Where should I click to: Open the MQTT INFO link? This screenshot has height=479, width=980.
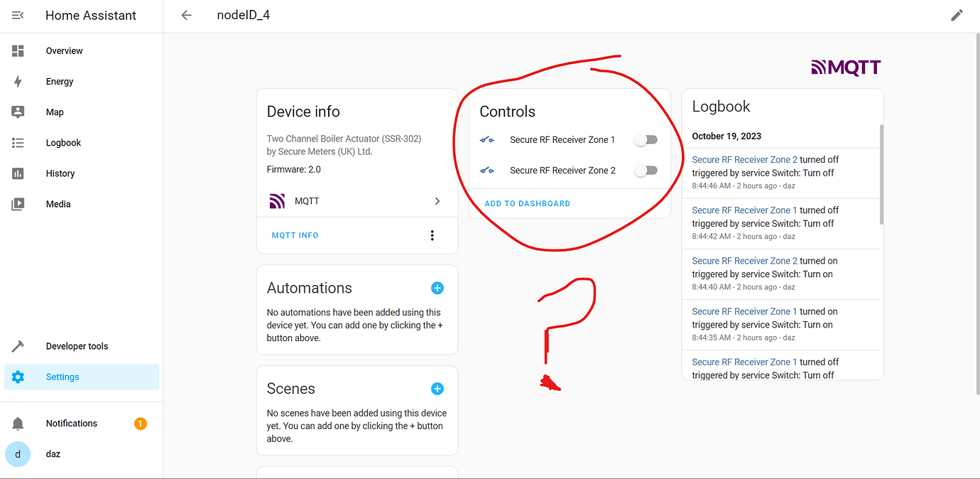pyautogui.click(x=295, y=235)
